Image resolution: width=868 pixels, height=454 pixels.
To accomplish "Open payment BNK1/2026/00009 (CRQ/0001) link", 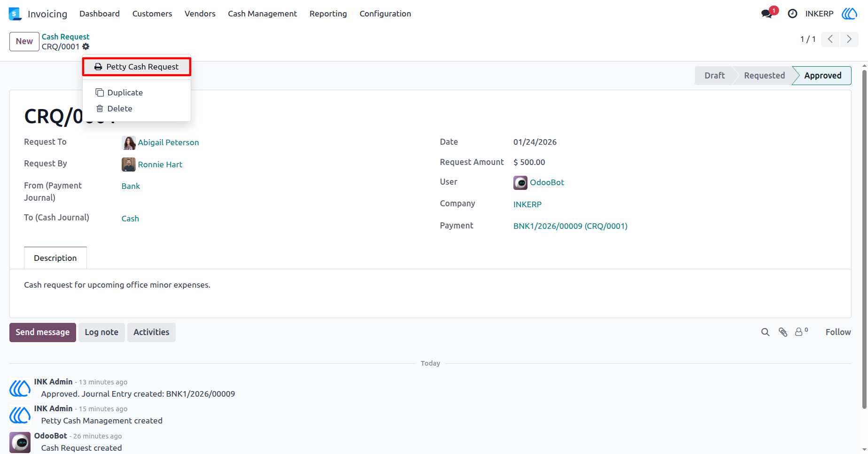I will [570, 226].
